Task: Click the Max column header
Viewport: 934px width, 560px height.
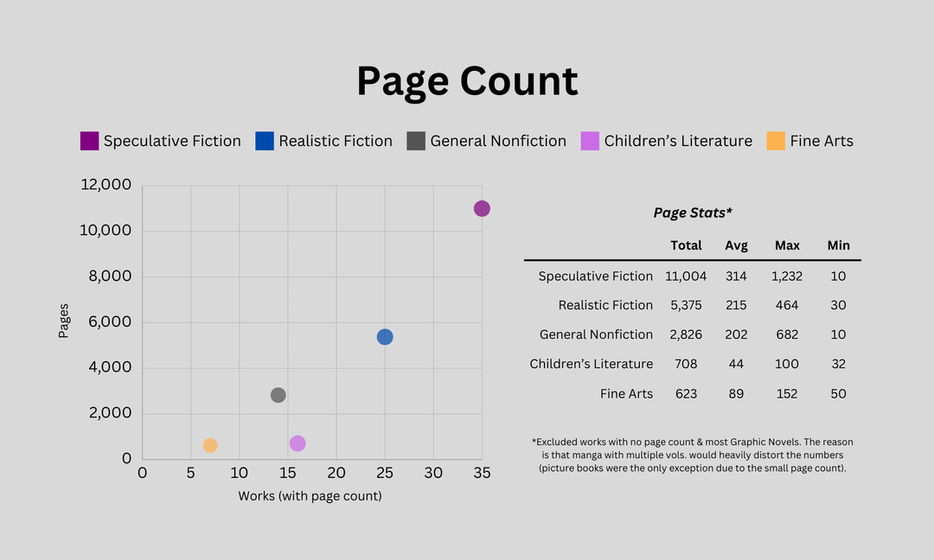Action: click(x=787, y=245)
